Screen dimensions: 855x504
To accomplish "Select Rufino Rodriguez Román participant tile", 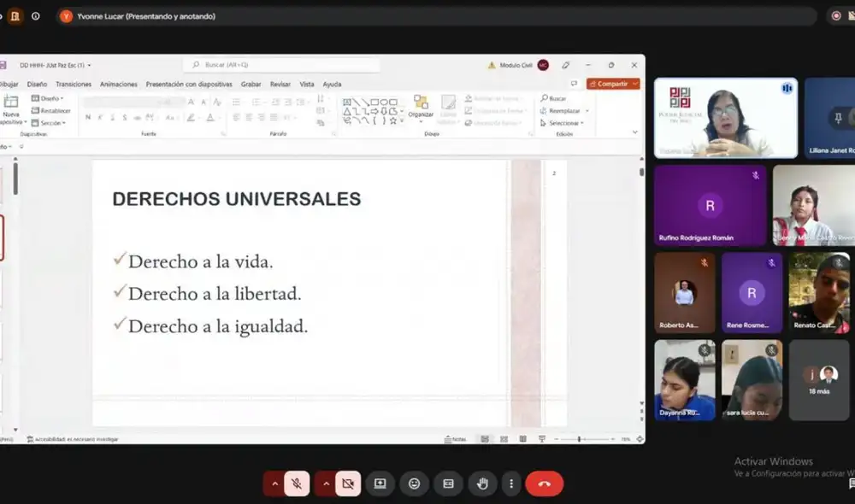I will [x=710, y=205].
